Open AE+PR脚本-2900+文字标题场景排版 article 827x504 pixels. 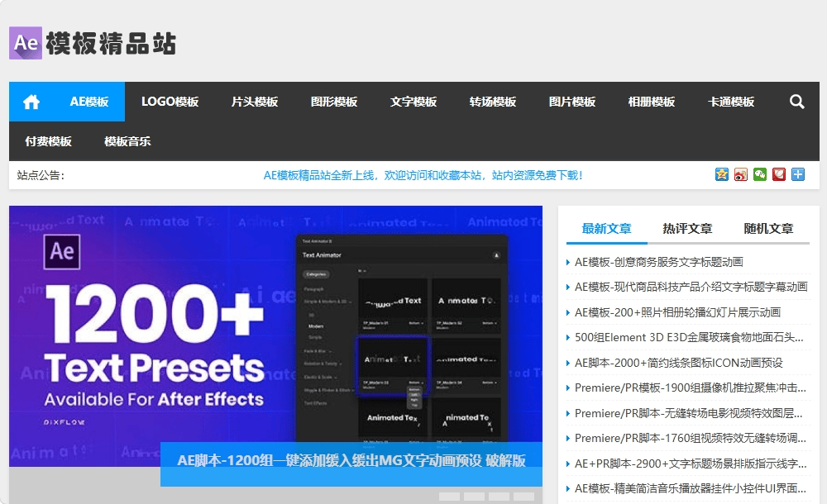point(691,464)
